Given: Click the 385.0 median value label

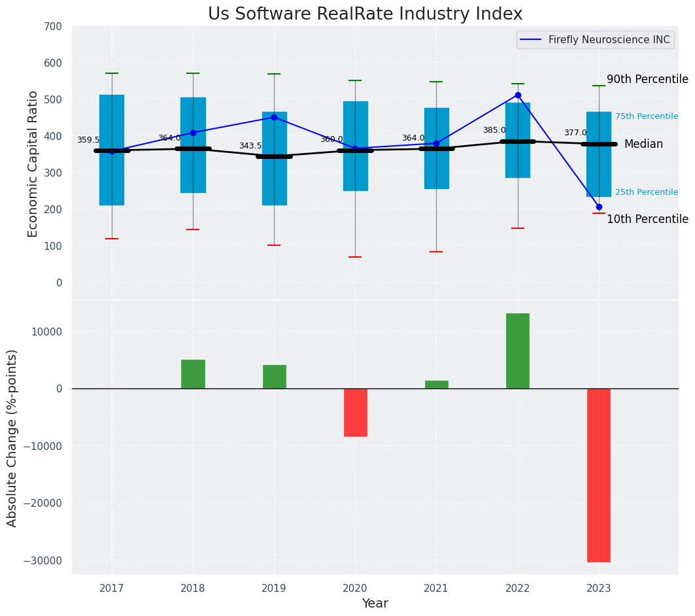Looking at the screenshot, I should [x=494, y=131].
